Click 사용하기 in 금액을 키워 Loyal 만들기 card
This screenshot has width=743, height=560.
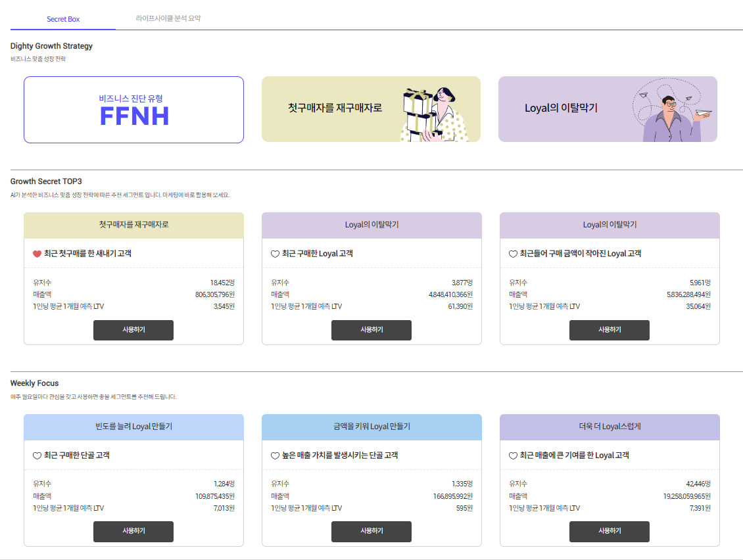tap(371, 532)
